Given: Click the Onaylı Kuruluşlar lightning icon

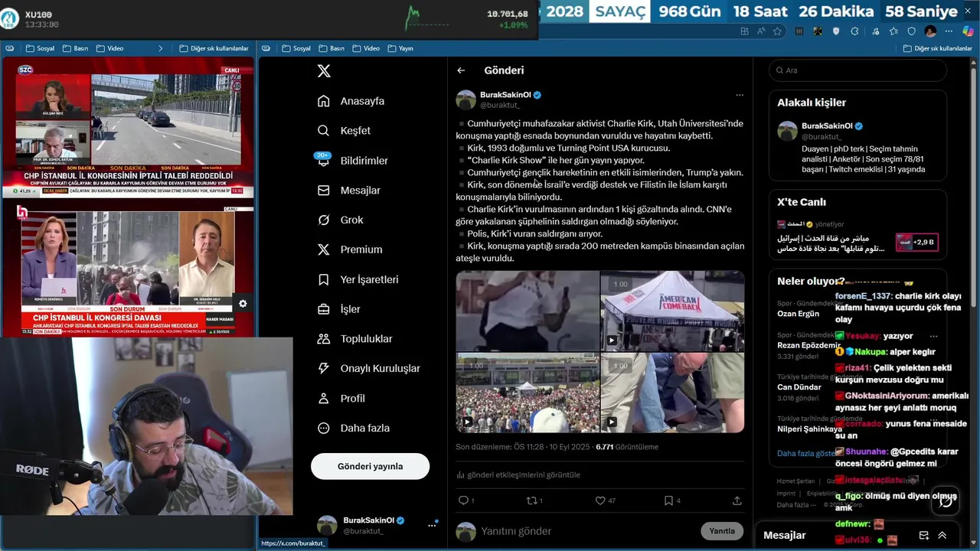Looking at the screenshot, I should tap(324, 369).
